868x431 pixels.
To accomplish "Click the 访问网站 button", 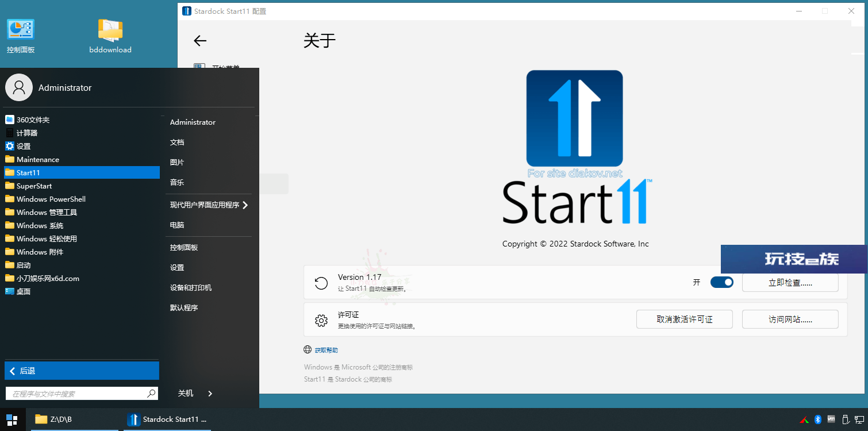I will coord(790,320).
